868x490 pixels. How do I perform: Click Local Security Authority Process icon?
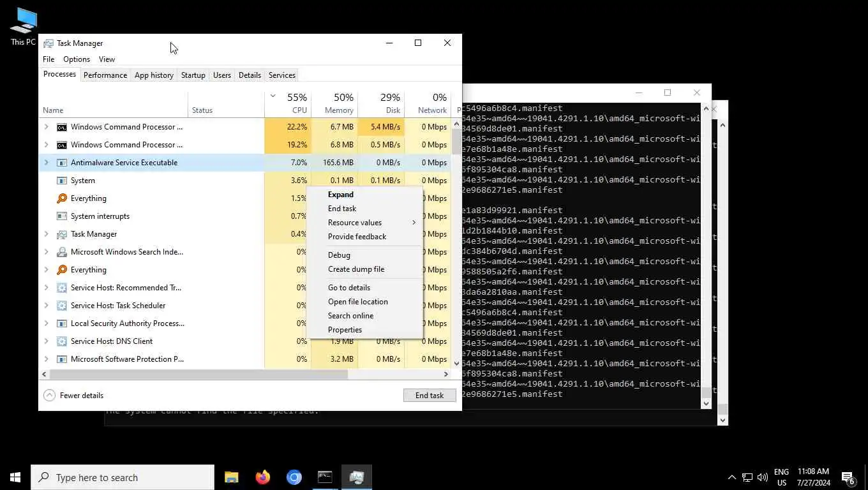pos(62,323)
